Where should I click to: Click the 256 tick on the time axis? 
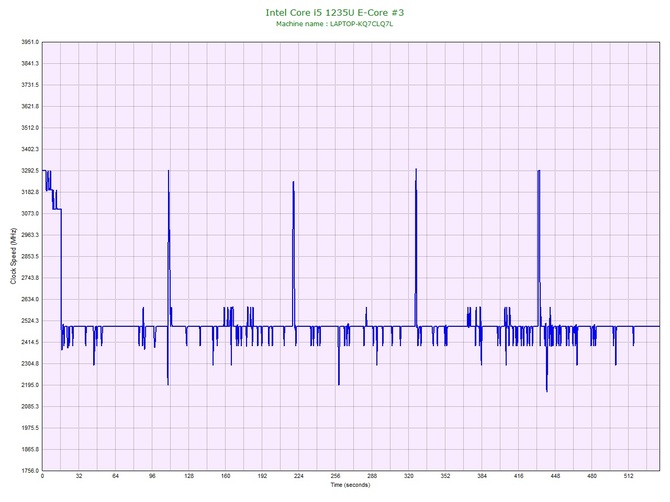pos(335,476)
